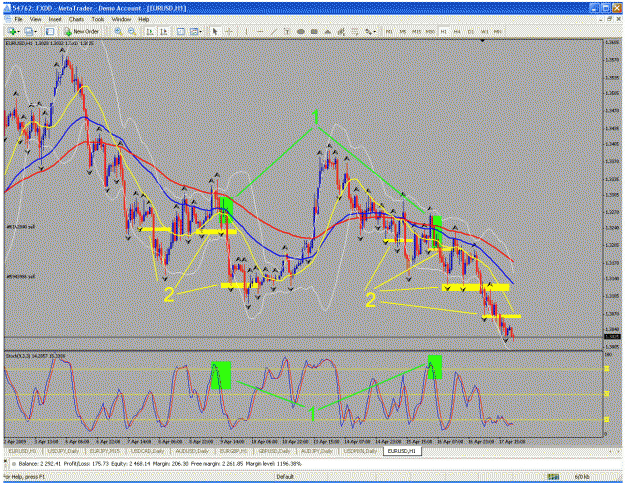Expand the Templates dropdown arrow

pos(200,31)
